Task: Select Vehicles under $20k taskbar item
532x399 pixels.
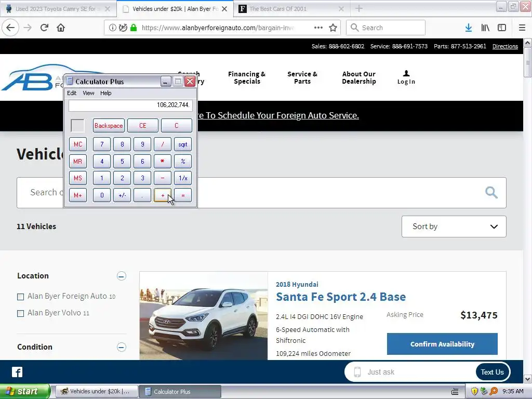Action: (96, 391)
